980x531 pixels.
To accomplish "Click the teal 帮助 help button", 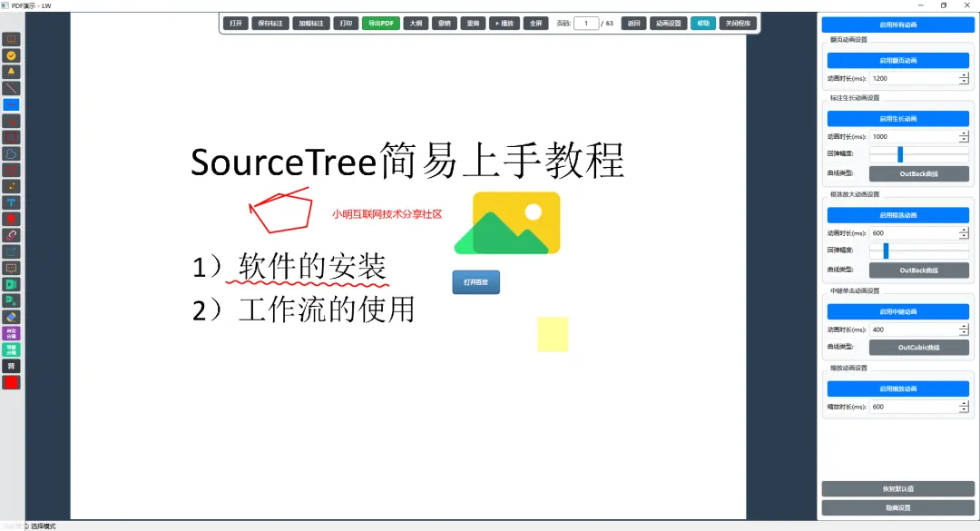I will click(703, 23).
